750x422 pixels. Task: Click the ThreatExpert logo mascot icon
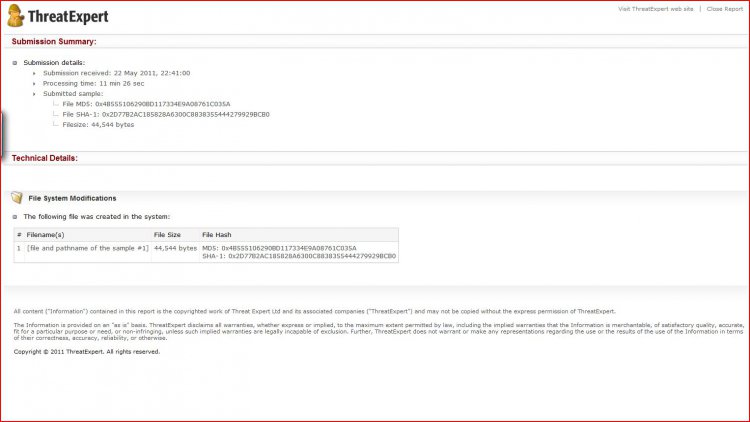[15, 16]
